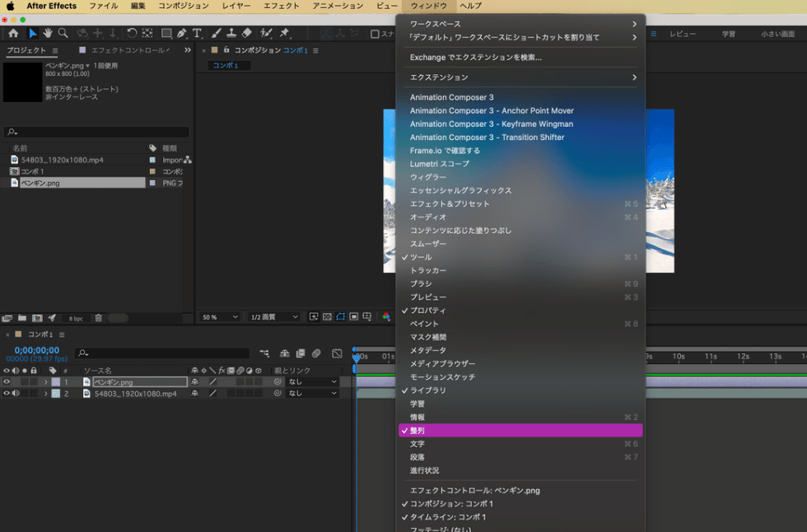This screenshot has height=532, width=807.
Task: Click the Graph Editor icon in timeline
Action: click(337, 353)
